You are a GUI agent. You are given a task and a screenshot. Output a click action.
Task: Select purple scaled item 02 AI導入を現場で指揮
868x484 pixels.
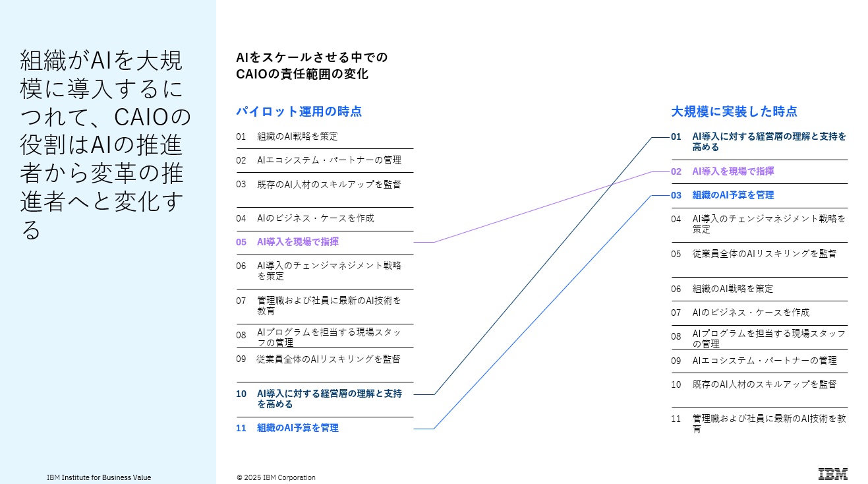[732, 171]
